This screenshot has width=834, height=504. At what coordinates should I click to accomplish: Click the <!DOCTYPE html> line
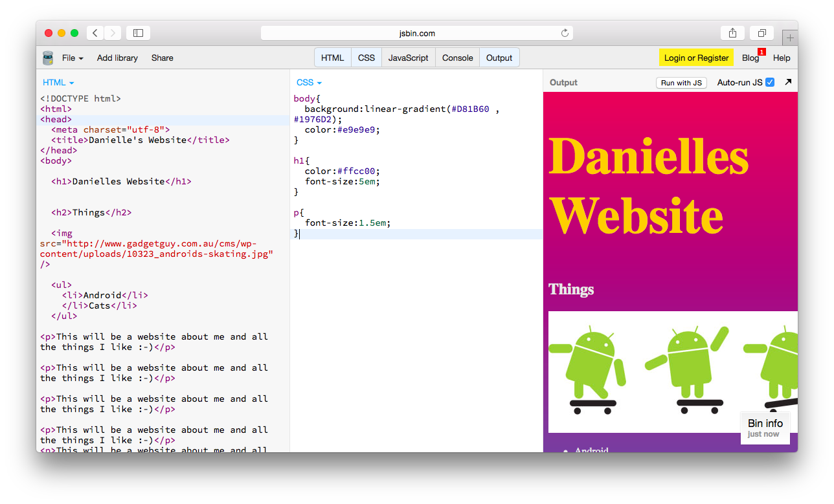(80, 98)
